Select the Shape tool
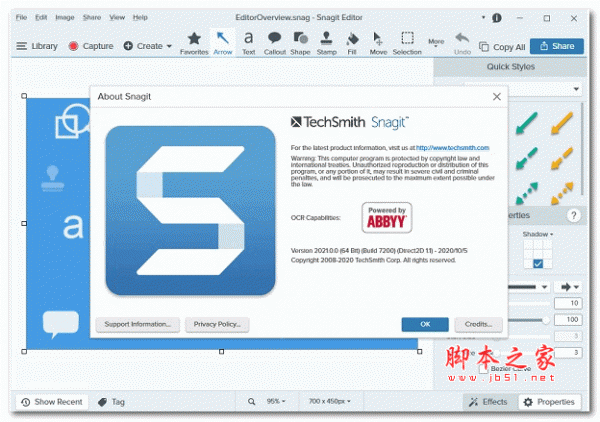The height and width of the screenshot is (422, 600). (300, 44)
